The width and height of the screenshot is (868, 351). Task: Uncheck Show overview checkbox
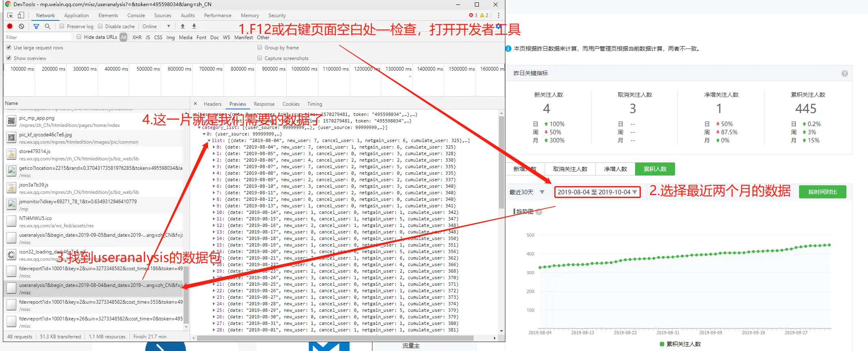[x=9, y=58]
